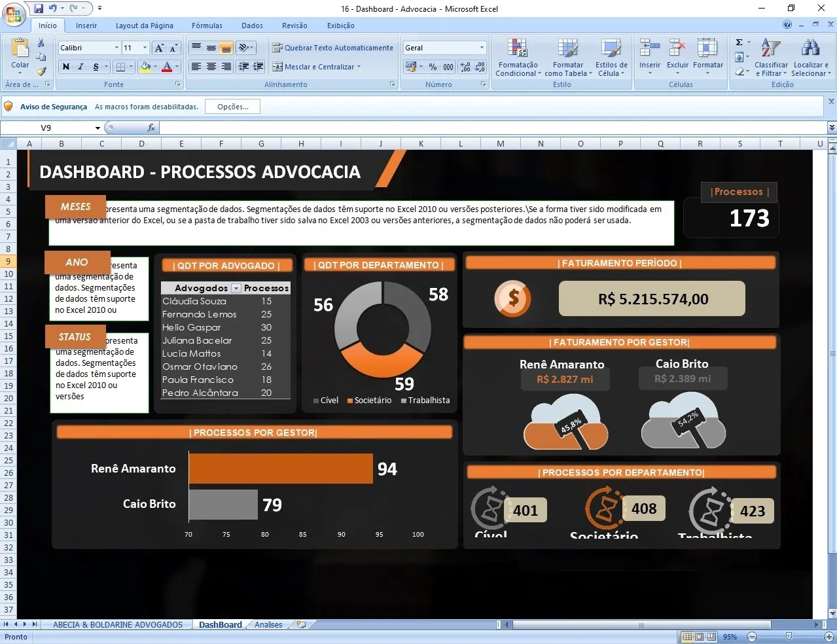
Task: Click the Undo arrow icon
Action: pyautogui.click(x=53, y=9)
